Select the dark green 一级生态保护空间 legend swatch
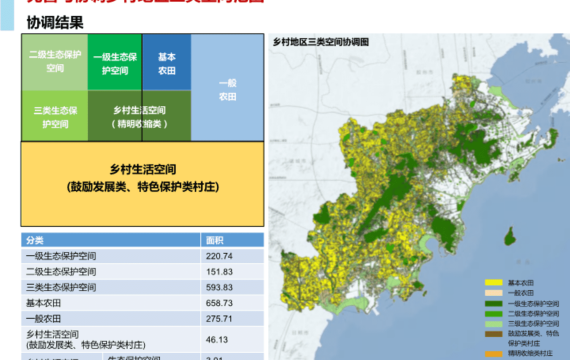 click(x=493, y=303)
